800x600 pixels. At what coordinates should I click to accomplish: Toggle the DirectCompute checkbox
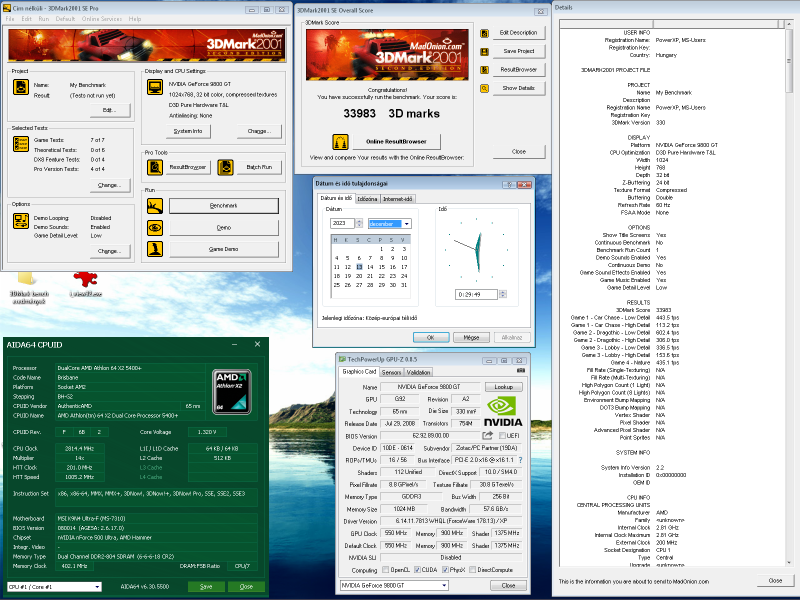click(472, 570)
